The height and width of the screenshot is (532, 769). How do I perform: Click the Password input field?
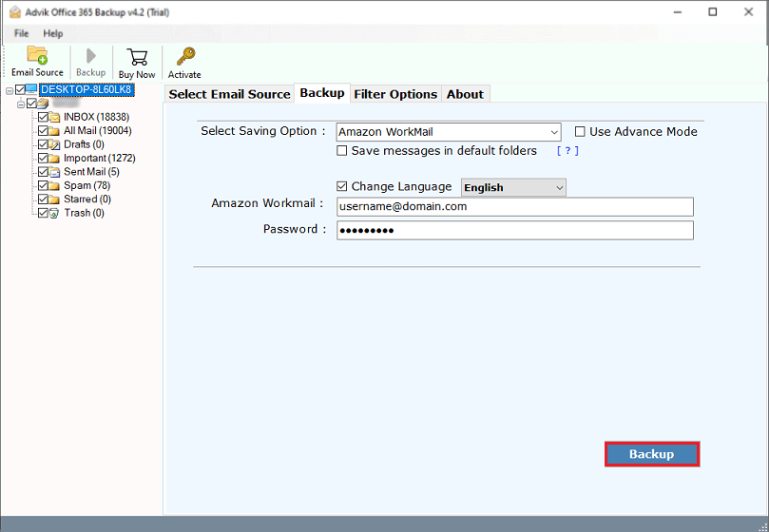[x=515, y=231]
